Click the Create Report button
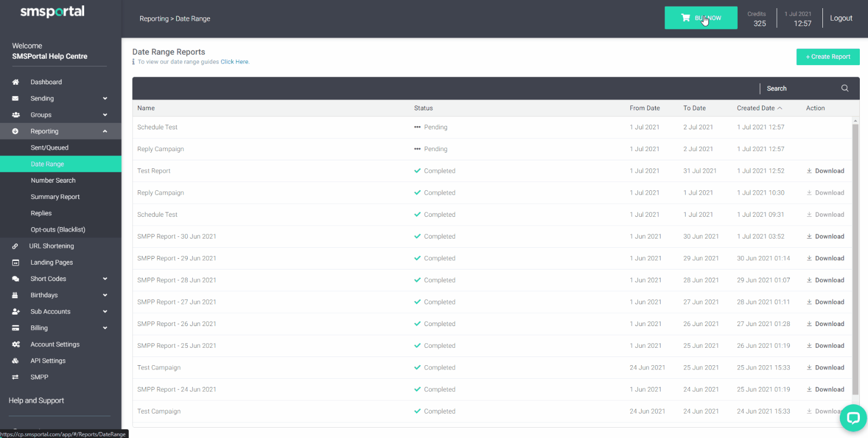Image resolution: width=868 pixels, height=438 pixels. 828,57
